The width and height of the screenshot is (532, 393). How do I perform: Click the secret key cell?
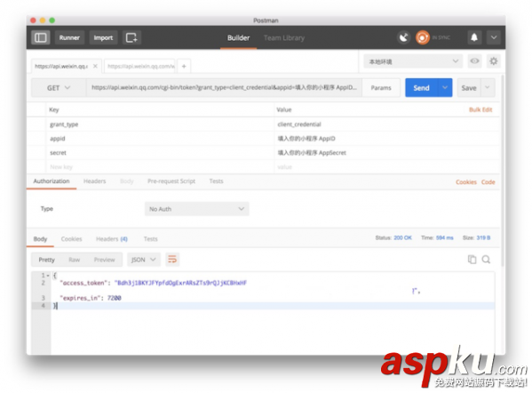pos(160,153)
